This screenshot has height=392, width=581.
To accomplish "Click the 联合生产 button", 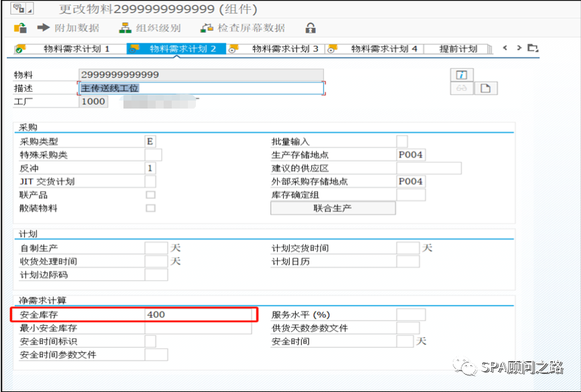I will click(x=333, y=208).
